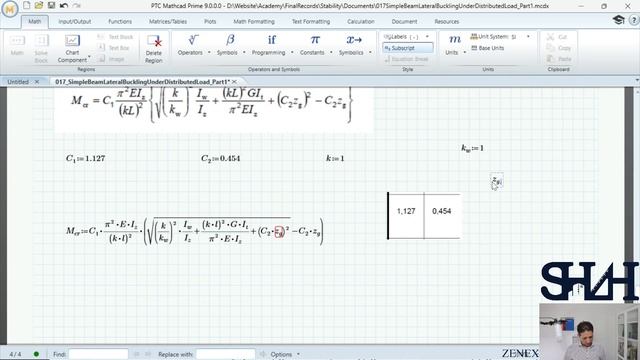
Task: Close the 017_SimpleBeamLateralBuckling worksheet tab
Action: click(234, 82)
